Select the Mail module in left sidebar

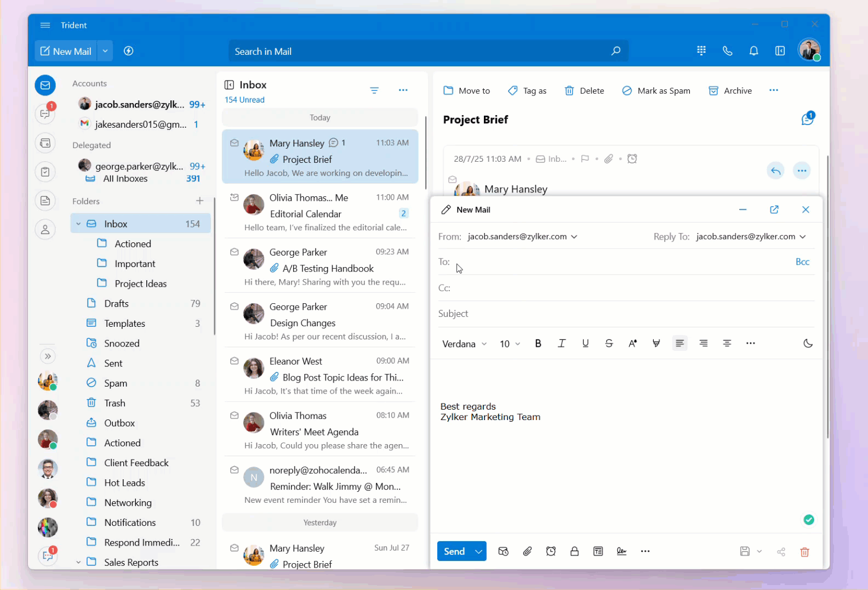pos(45,85)
